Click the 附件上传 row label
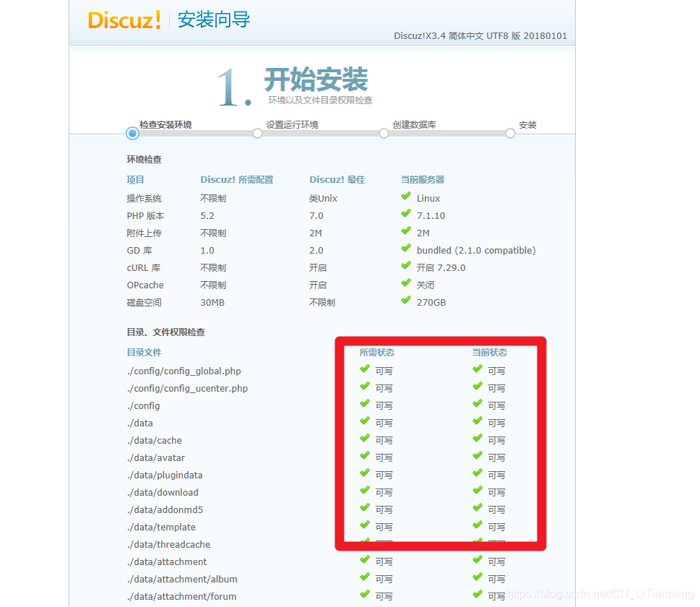This screenshot has width=700, height=607. coord(144,233)
